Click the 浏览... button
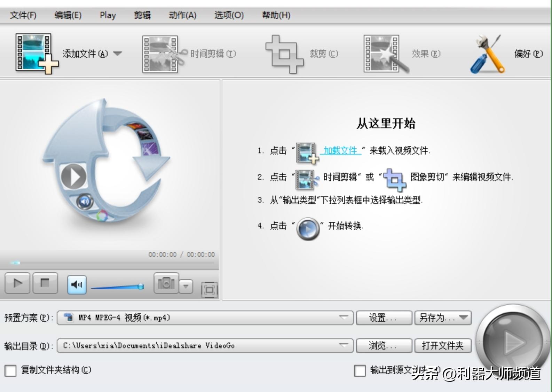 384,346
